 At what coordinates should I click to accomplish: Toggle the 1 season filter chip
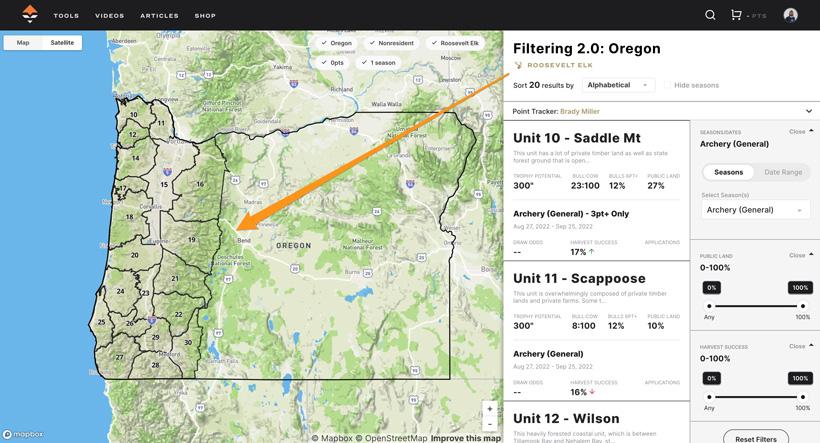380,62
